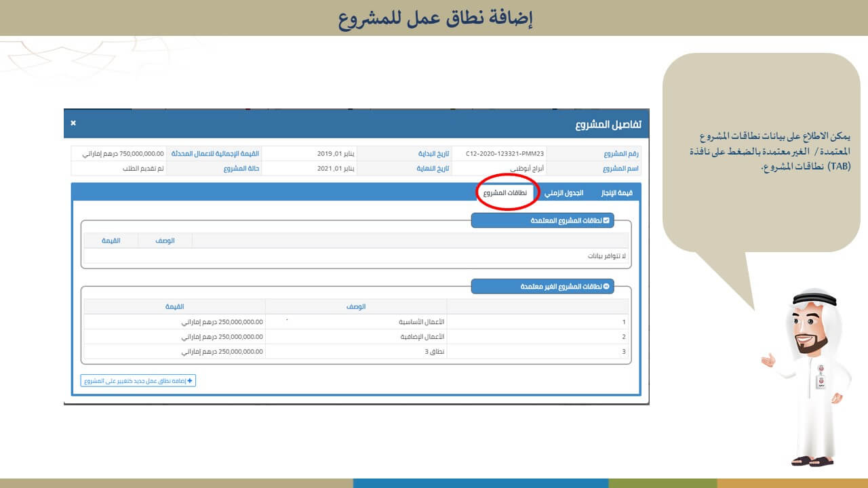
Task: Select the الأعمال الأساسية scope row
Action: pos(356,322)
